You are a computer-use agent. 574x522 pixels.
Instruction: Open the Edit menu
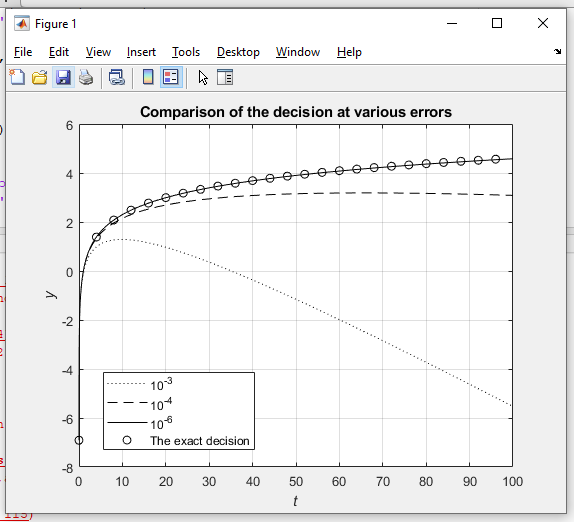59,52
